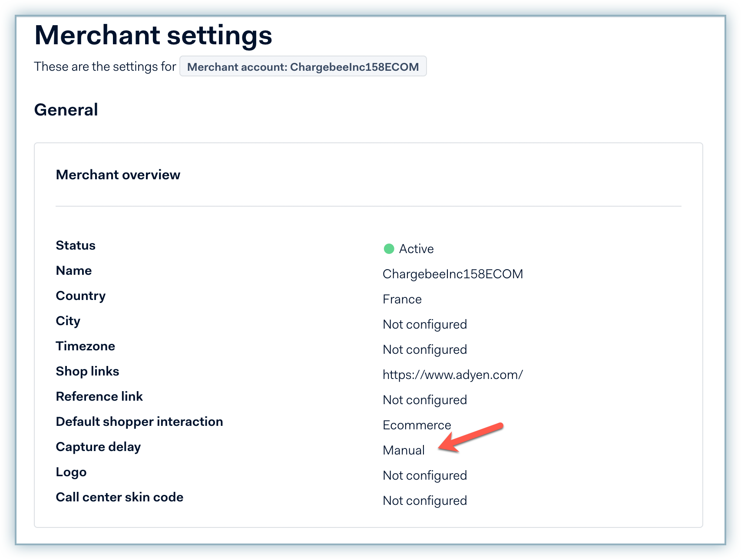This screenshot has width=741, height=560.
Task: Click the Not configured value for City
Action: pyautogui.click(x=424, y=324)
